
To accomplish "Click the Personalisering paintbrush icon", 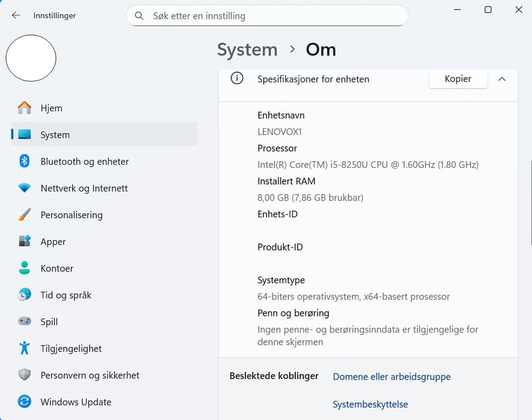I will point(24,215).
